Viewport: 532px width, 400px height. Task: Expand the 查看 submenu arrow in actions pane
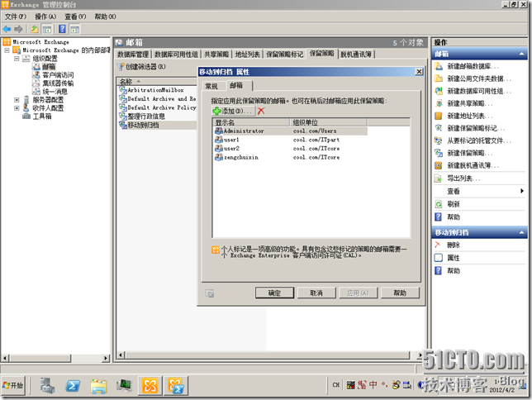pos(521,191)
